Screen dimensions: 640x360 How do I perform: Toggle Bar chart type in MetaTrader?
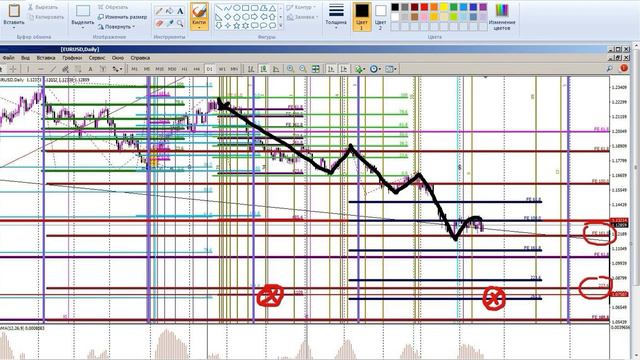[251, 69]
